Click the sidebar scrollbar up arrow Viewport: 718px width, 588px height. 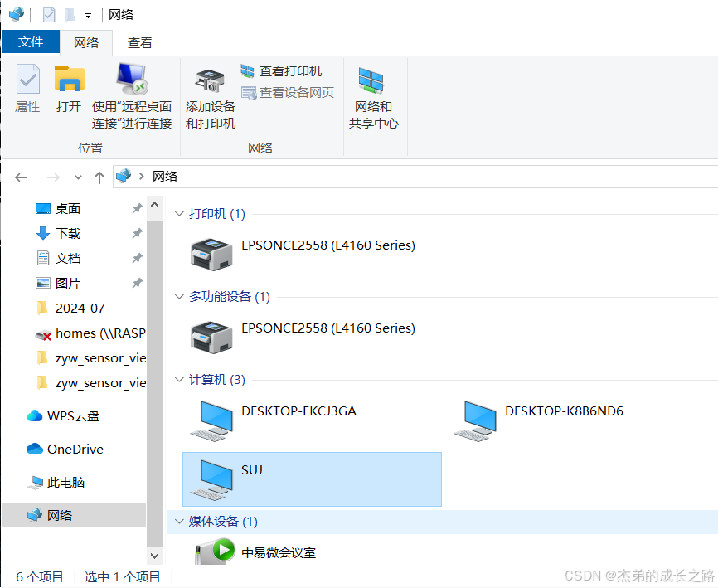[x=155, y=205]
